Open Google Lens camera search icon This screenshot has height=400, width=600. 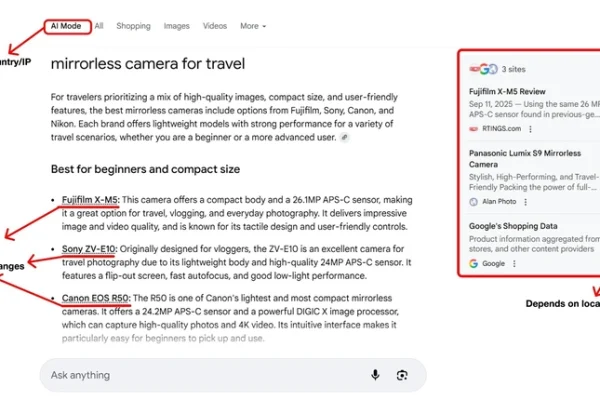[402, 375]
